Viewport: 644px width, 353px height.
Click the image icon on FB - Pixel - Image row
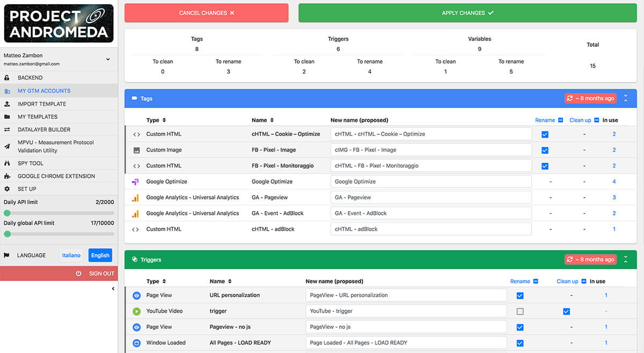136,150
